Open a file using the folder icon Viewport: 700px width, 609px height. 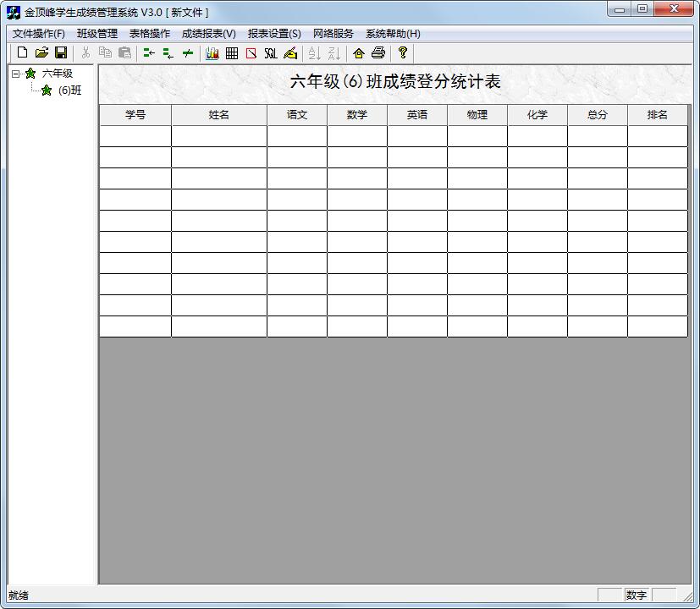(x=41, y=53)
